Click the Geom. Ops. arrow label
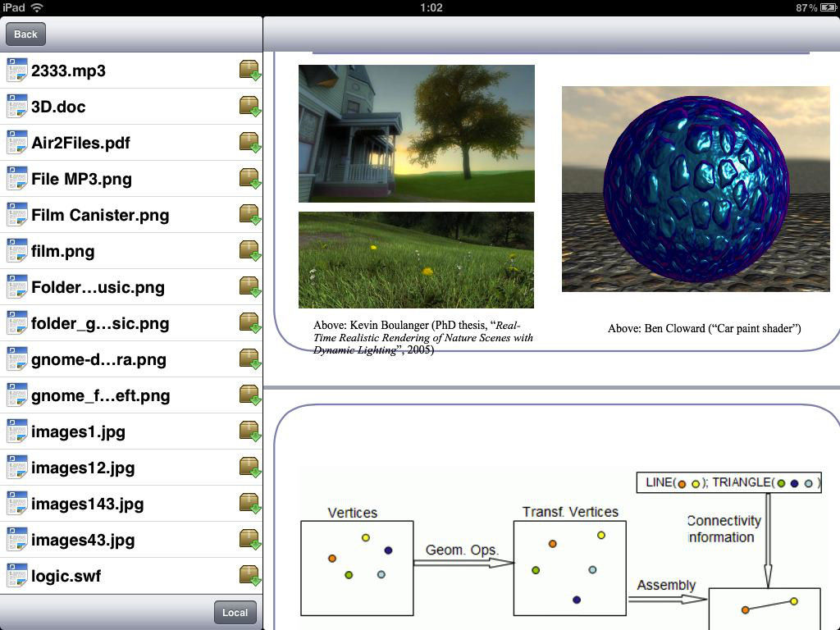 click(463, 550)
